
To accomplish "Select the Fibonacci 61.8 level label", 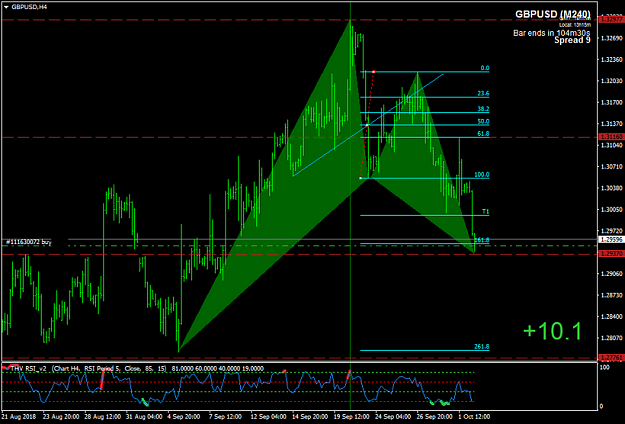I will coord(483,134).
